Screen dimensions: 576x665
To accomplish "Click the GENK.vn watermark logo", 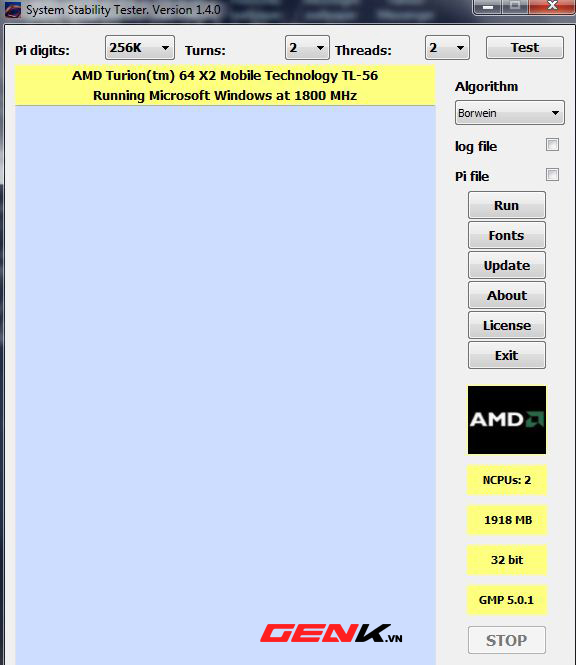I will [331, 634].
